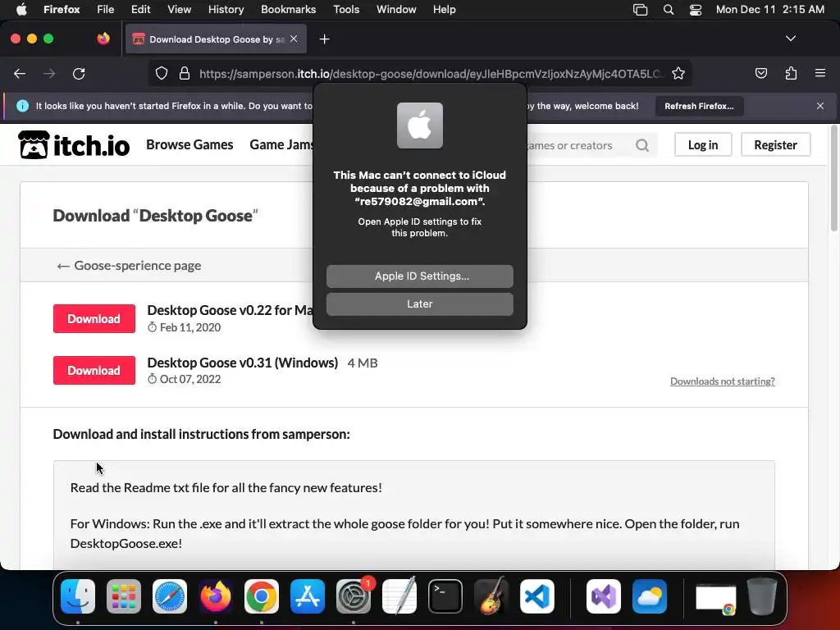
Task: Open App Store from the Dock
Action: [x=308, y=596]
